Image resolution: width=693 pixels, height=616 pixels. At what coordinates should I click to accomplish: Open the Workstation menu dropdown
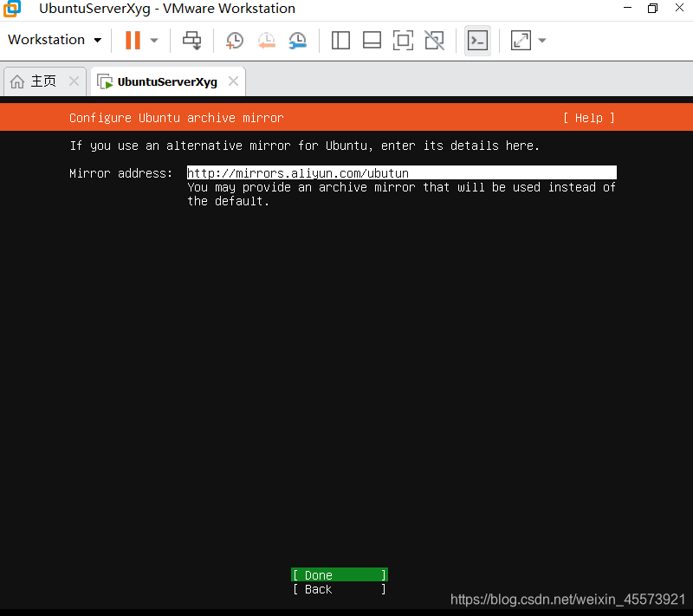[55, 40]
